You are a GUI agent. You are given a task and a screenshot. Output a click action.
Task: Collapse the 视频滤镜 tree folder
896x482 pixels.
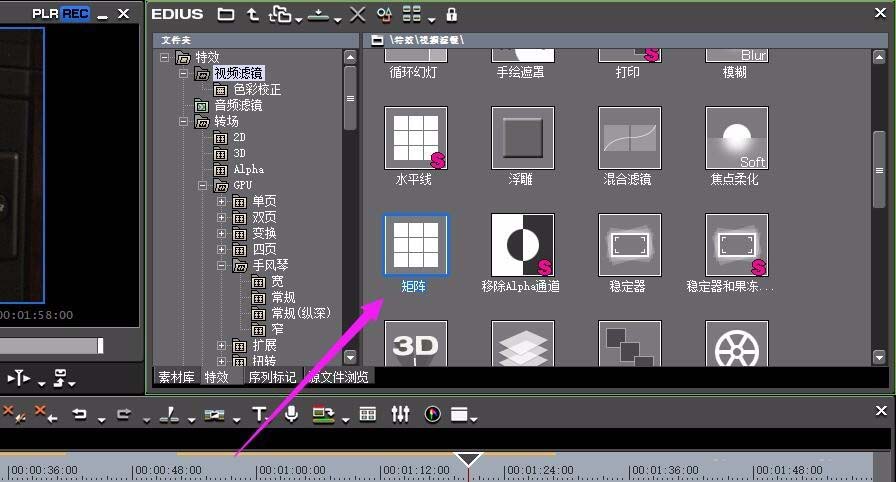(x=183, y=74)
